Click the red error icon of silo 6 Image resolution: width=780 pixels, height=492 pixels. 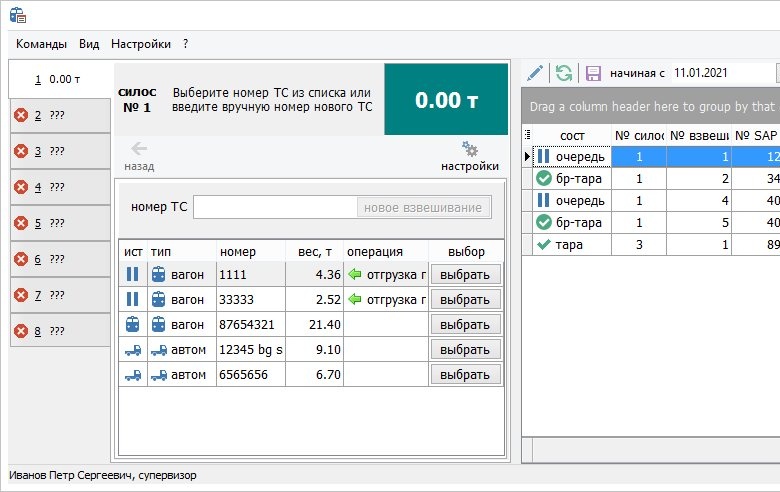point(21,259)
